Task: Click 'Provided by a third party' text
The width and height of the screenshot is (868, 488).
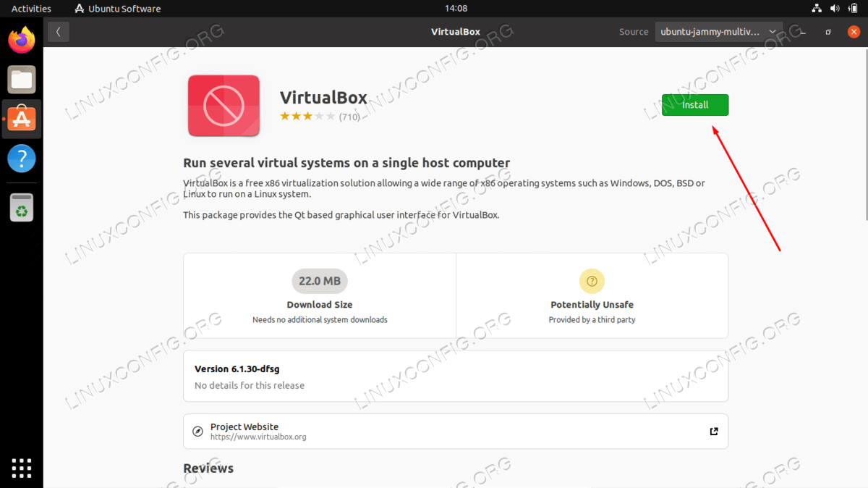Action: (x=592, y=319)
